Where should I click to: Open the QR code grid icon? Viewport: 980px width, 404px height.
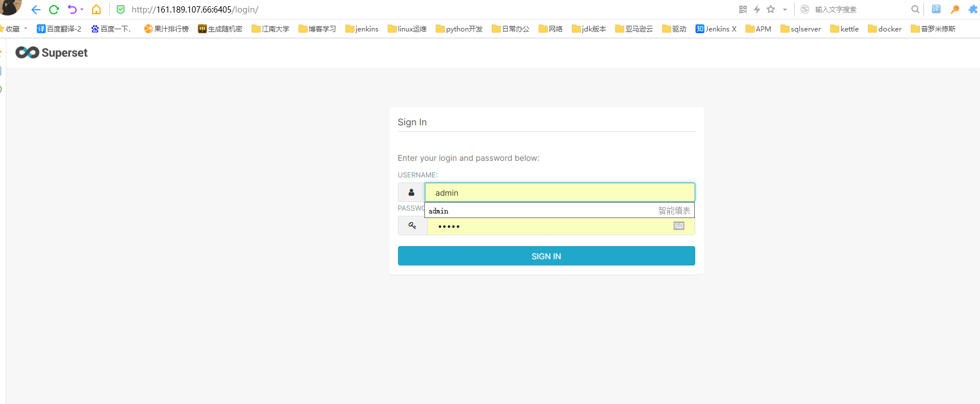(x=743, y=9)
